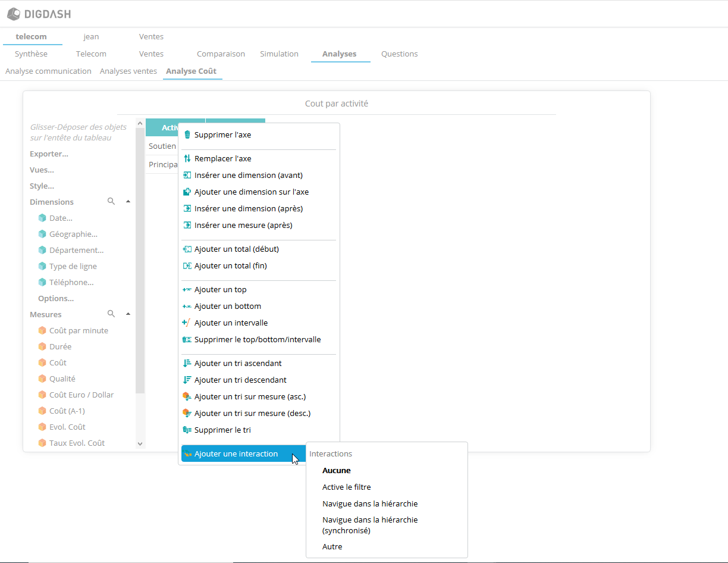Viewport: 728px width, 563px height.
Task: Open the Style... menu
Action: click(x=42, y=186)
